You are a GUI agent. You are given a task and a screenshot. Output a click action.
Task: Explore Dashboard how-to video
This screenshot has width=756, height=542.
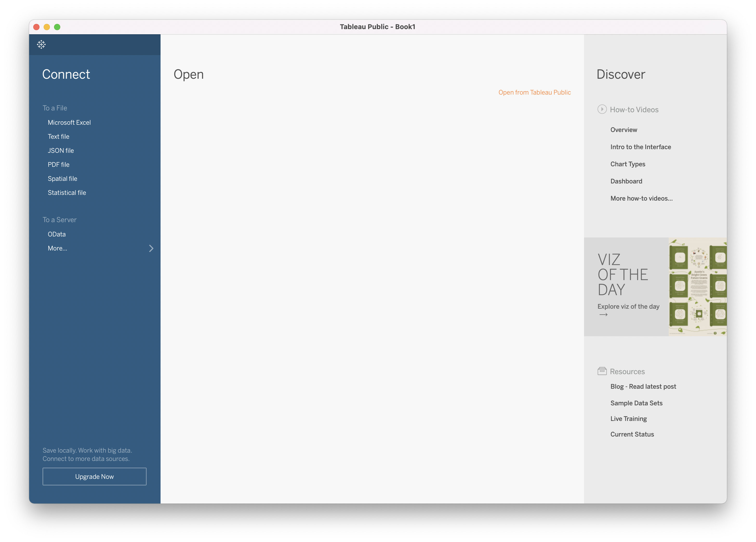pyautogui.click(x=626, y=181)
